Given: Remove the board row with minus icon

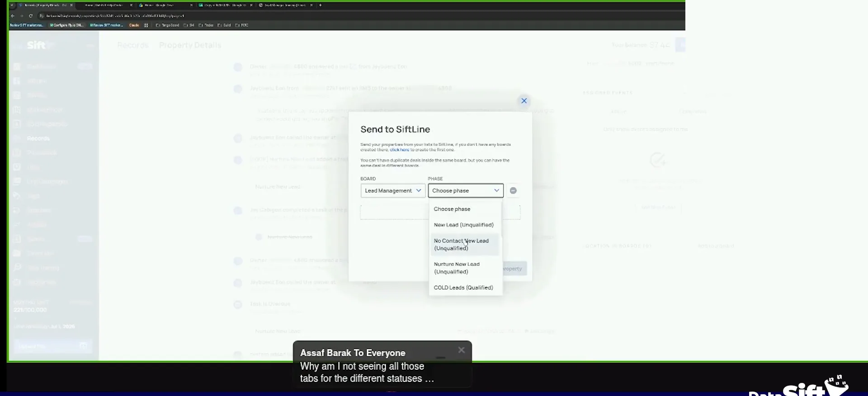Looking at the screenshot, I should (513, 191).
